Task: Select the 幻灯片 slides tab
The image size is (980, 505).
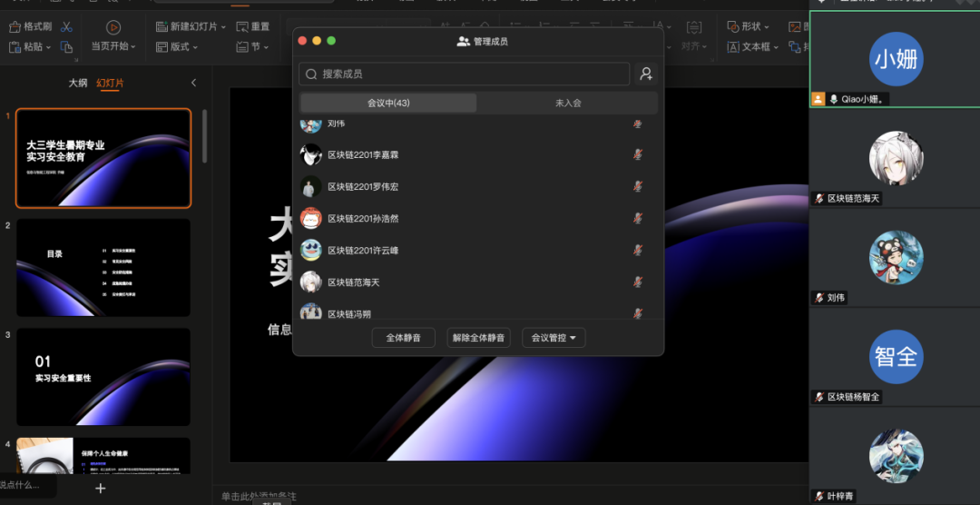Action: click(x=110, y=83)
